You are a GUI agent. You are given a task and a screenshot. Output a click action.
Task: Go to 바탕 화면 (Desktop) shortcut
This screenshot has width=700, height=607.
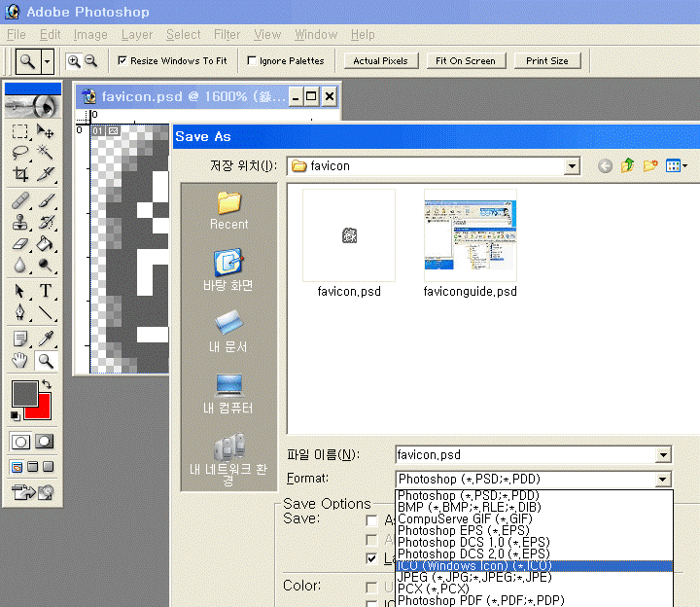point(228,270)
